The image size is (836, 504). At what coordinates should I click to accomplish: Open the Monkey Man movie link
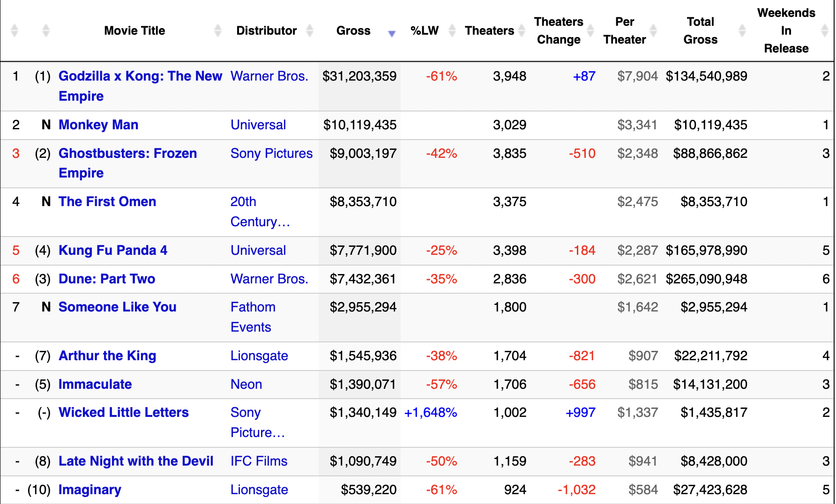click(x=98, y=125)
